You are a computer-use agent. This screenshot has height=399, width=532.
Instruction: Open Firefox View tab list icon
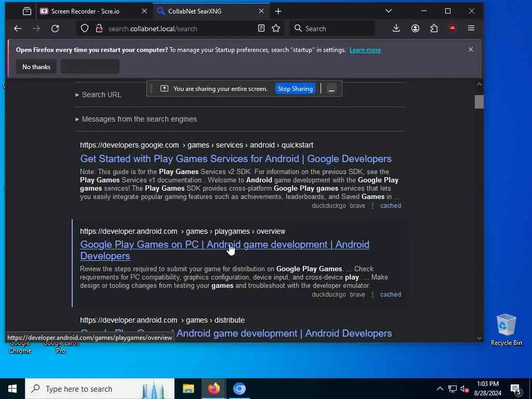pos(27,11)
